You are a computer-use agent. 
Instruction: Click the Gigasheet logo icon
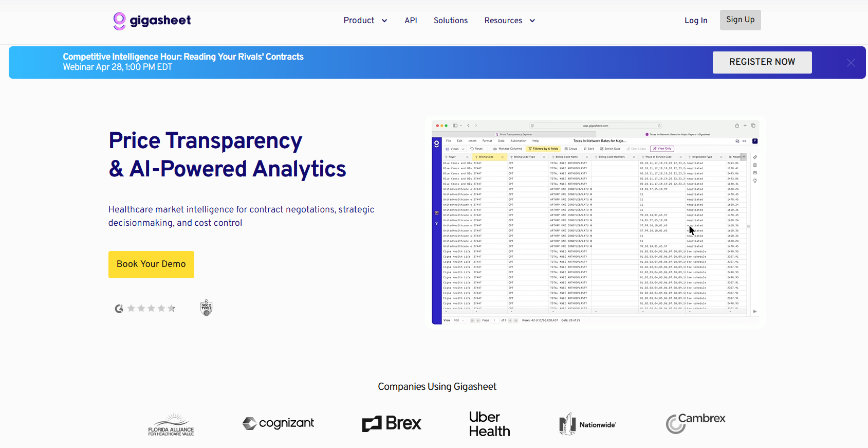coord(119,21)
